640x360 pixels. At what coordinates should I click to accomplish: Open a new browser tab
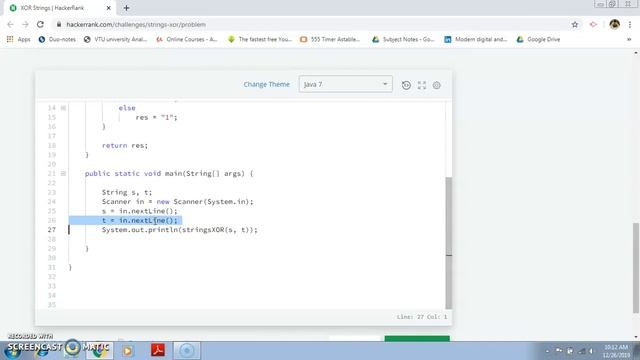[127, 8]
